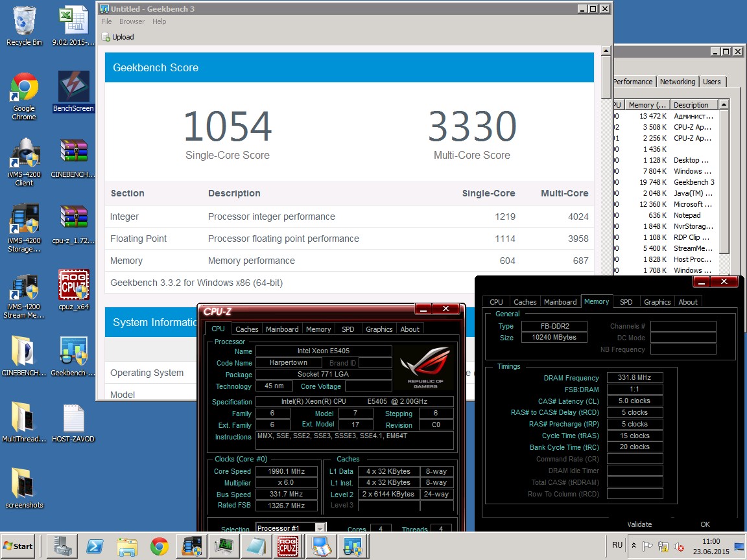This screenshot has width=747, height=560.
Task: Open the iVMS-4200 Stream Media shortcut
Action: [x=24, y=296]
